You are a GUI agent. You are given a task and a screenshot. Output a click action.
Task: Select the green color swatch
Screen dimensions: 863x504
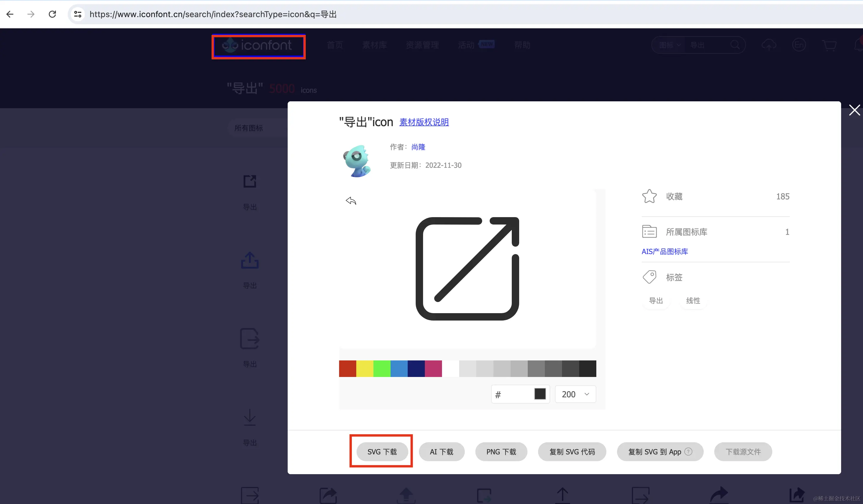381,368
